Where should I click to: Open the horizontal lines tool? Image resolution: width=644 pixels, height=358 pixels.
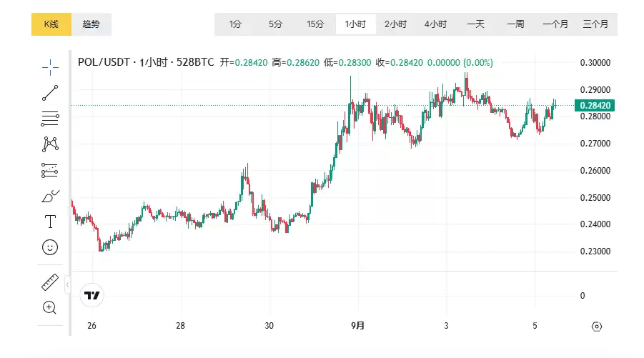coord(50,119)
